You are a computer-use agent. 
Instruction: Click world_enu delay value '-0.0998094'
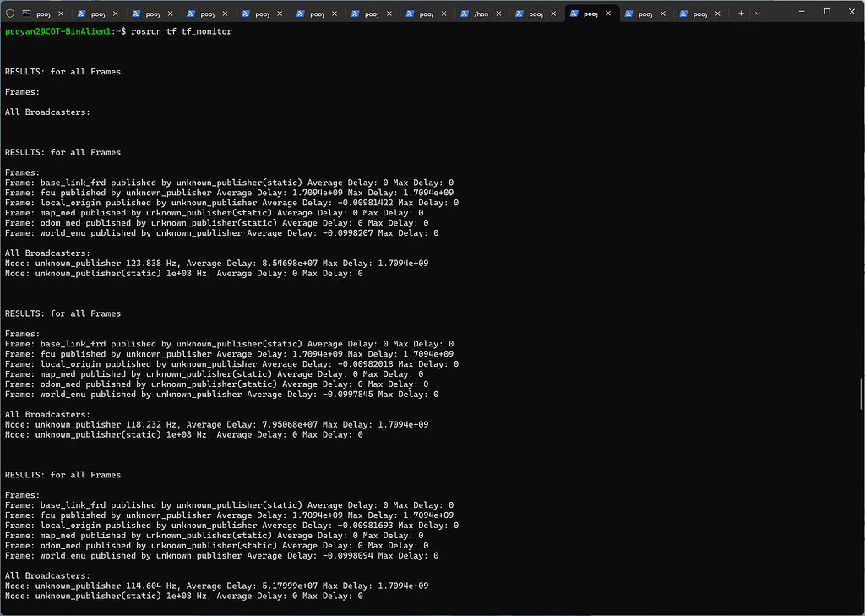click(347, 555)
